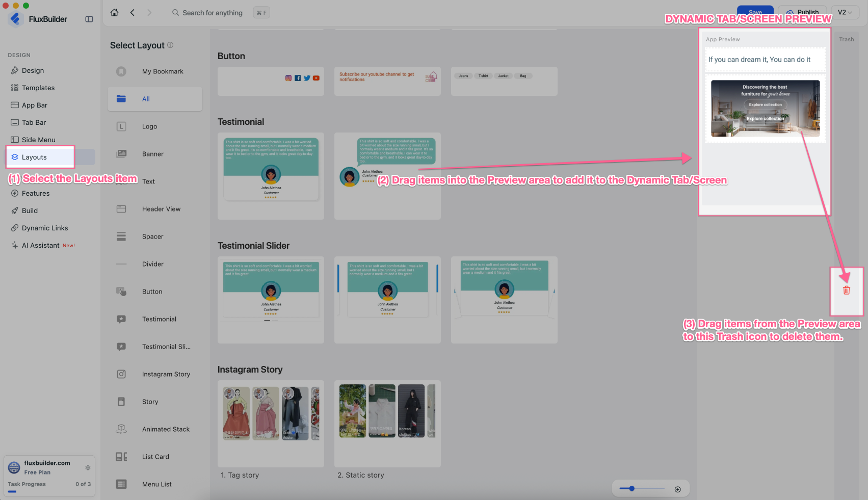The image size is (868, 500).
Task: Select the My Bookmark layout category
Action: (x=155, y=71)
